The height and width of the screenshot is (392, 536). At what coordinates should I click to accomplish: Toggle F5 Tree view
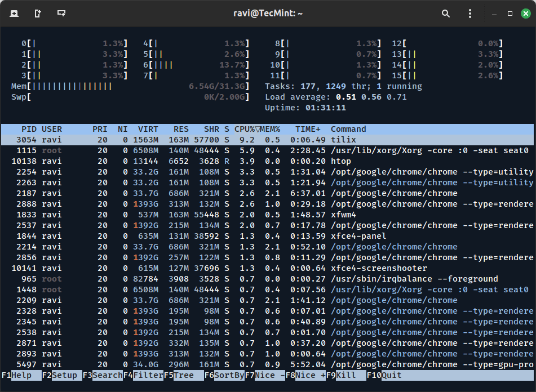pos(184,375)
